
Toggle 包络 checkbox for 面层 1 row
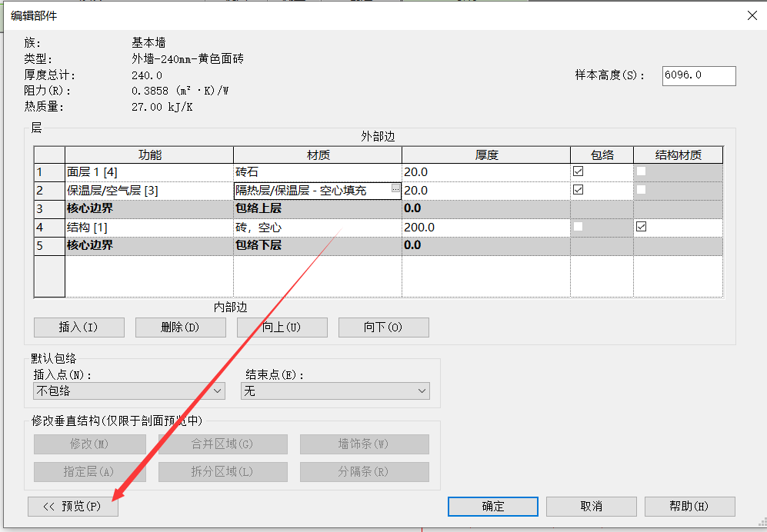click(579, 171)
